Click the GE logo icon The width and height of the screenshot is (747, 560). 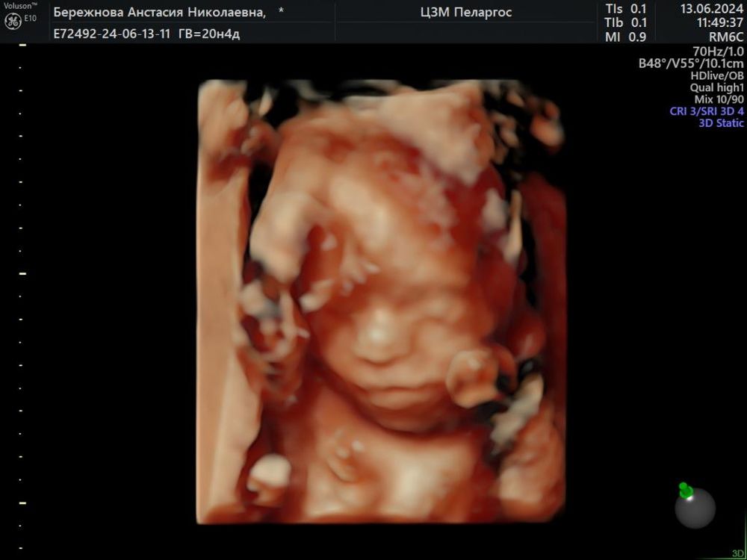pos(13,21)
